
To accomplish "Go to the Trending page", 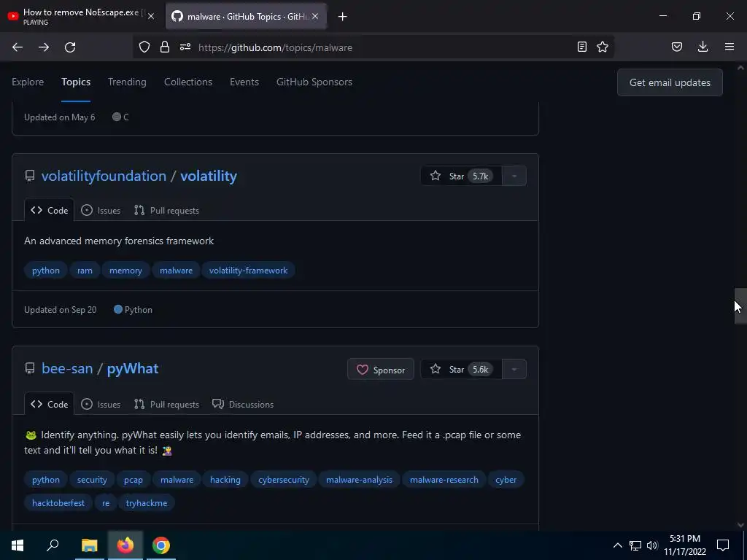I will pos(127,82).
